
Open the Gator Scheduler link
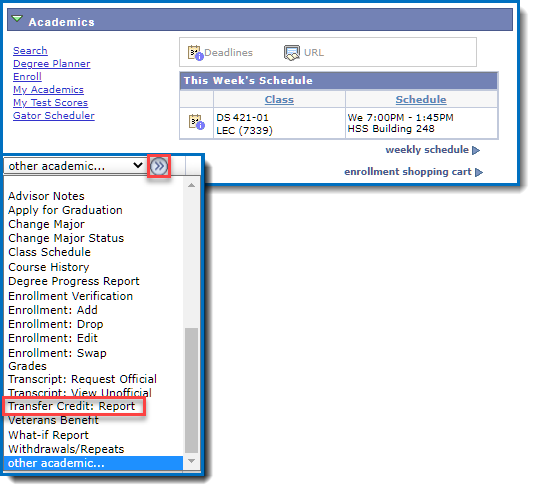pos(54,116)
